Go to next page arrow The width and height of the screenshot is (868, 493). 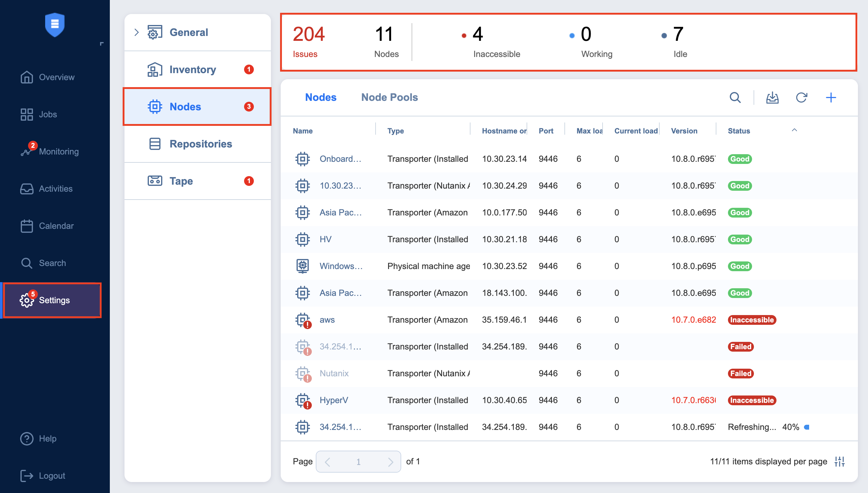[x=390, y=462]
